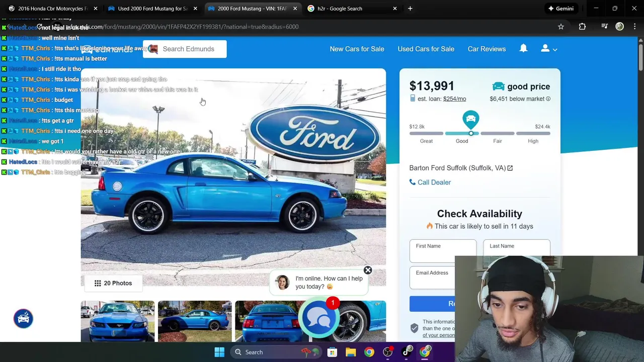644x362 pixels.
Task: Close the chat greeting popup
Action: (368, 270)
